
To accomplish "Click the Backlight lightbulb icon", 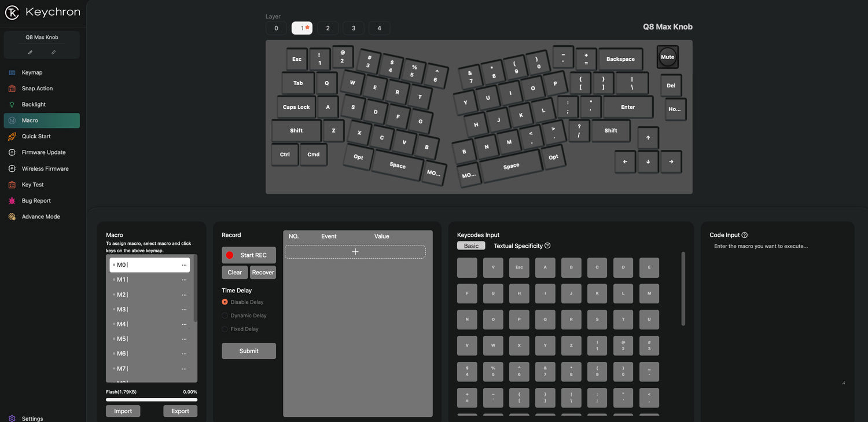I will [x=12, y=104].
